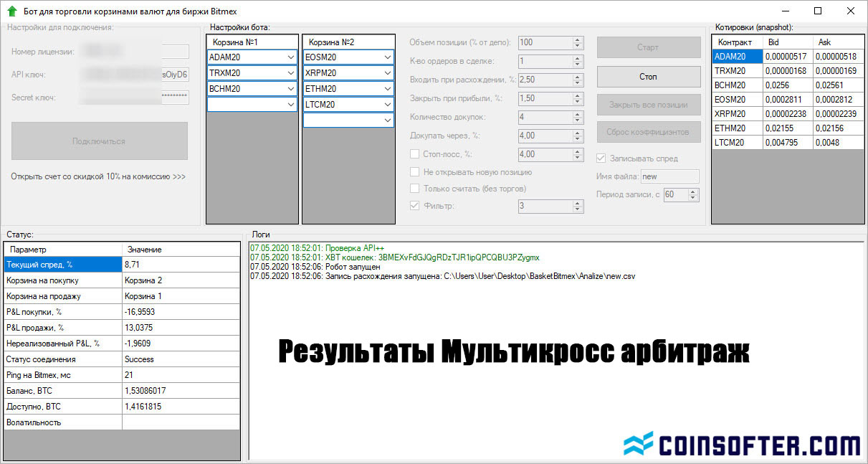Expand the ETHM20 contract dropdown
This screenshot has width=868, height=464.
387,89
